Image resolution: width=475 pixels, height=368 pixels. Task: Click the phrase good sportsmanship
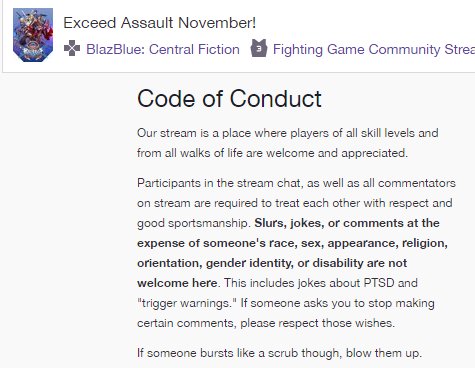coord(194,223)
